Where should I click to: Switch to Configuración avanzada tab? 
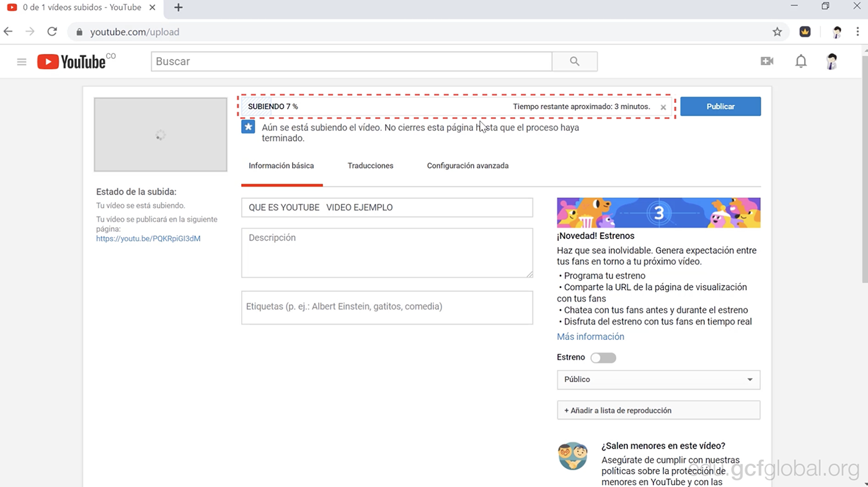point(468,166)
